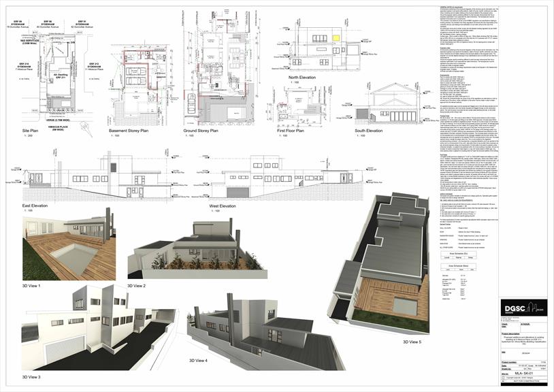Select the 'First Floor Plan' drawing title

pyautogui.click(x=291, y=131)
